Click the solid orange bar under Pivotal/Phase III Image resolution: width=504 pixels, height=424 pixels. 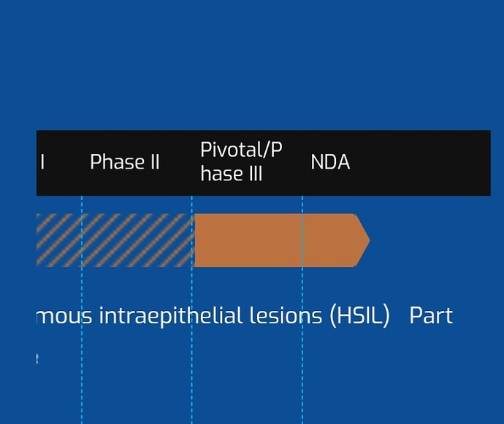click(248, 240)
